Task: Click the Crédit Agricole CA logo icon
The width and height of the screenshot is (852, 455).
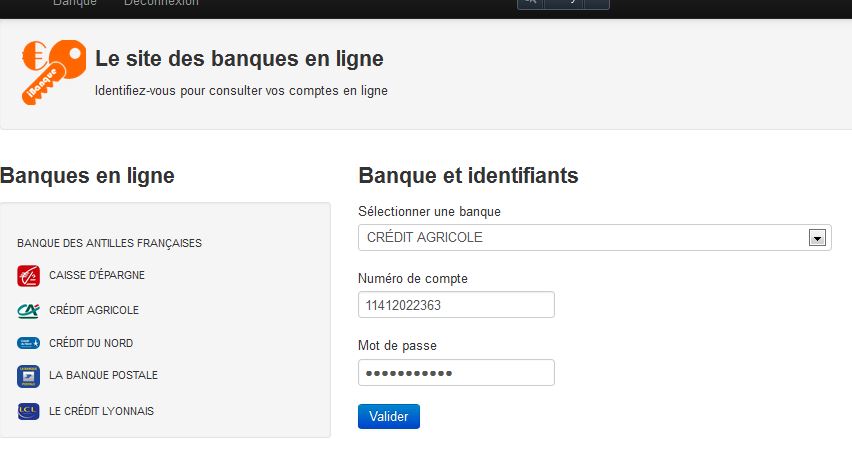Action: coord(28,310)
